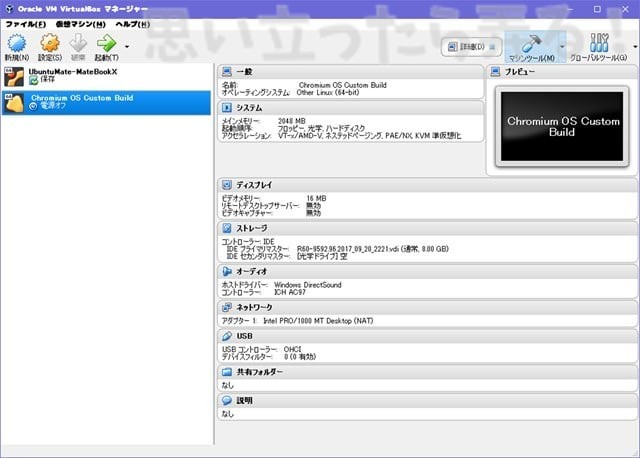Click the Discard (破棄) down-arrow icon
The image size is (640, 458).
(78, 43)
